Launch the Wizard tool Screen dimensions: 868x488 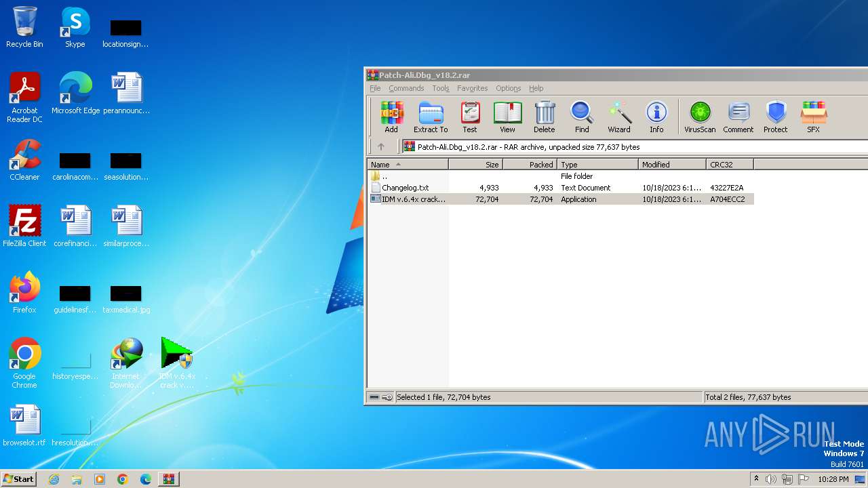pyautogui.click(x=619, y=117)
